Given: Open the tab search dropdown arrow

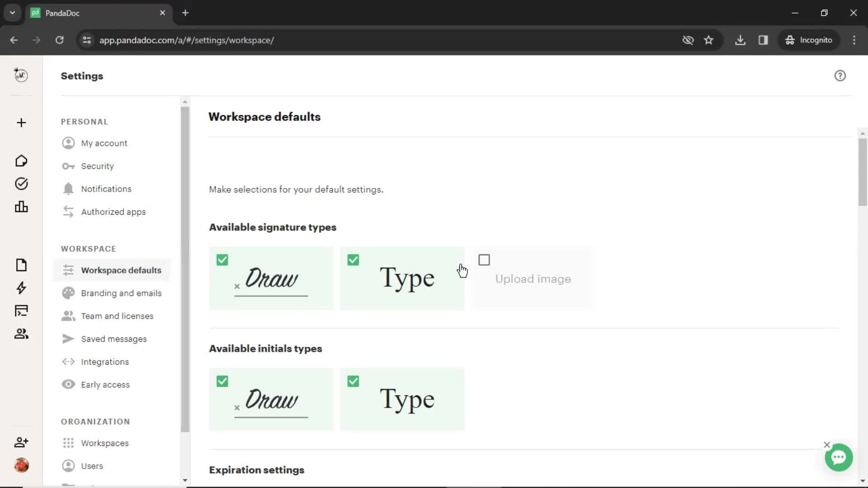Looking at the screenshot, I should (13, 13).
